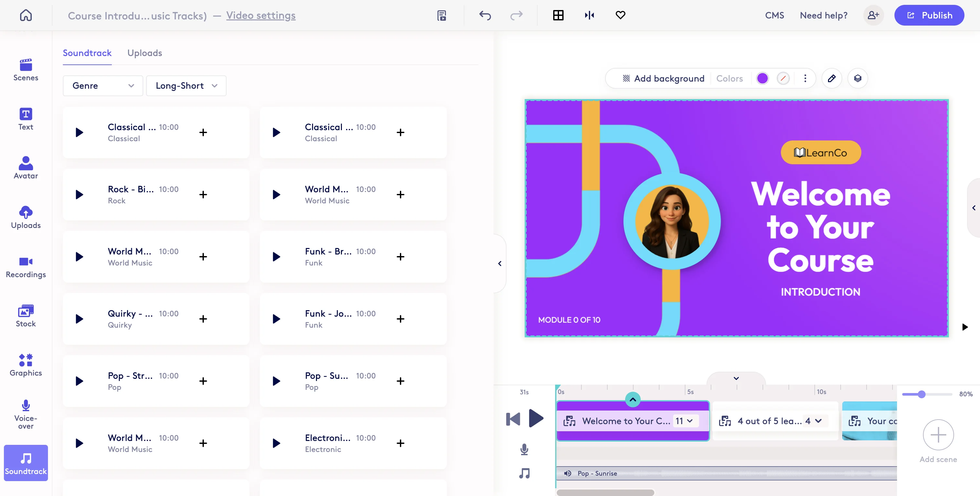Click the undo arrow icon
Viewport: 980px width, 496px height.
(x=485, y=15)
